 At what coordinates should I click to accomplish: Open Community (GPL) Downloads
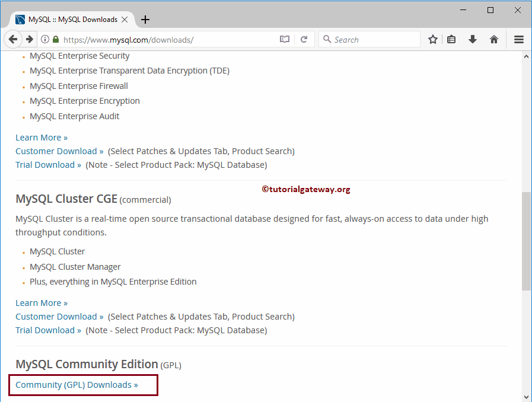[78, 384]
